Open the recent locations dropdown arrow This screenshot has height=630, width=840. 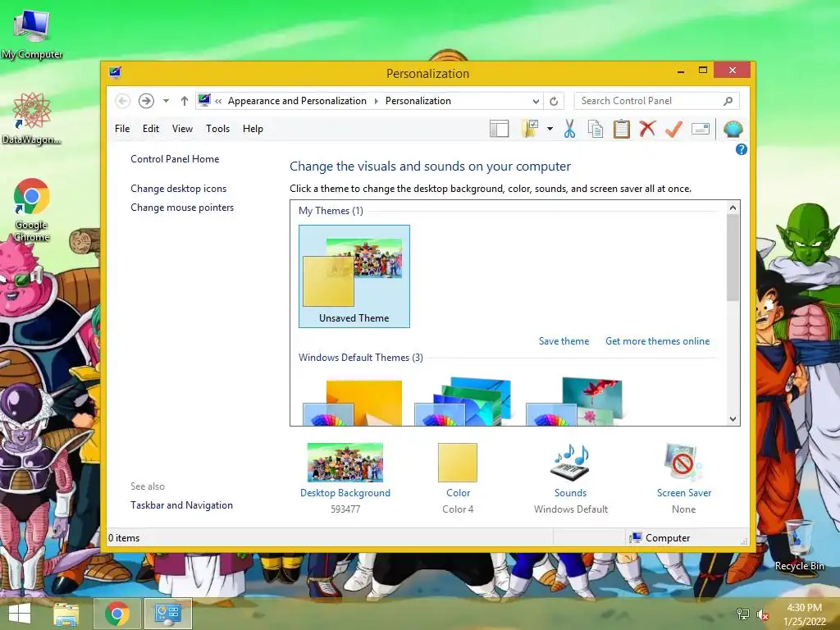(166, 101)
